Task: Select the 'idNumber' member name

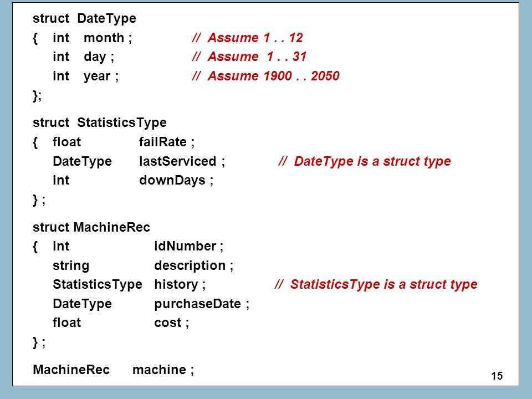Action: point(185,246)
